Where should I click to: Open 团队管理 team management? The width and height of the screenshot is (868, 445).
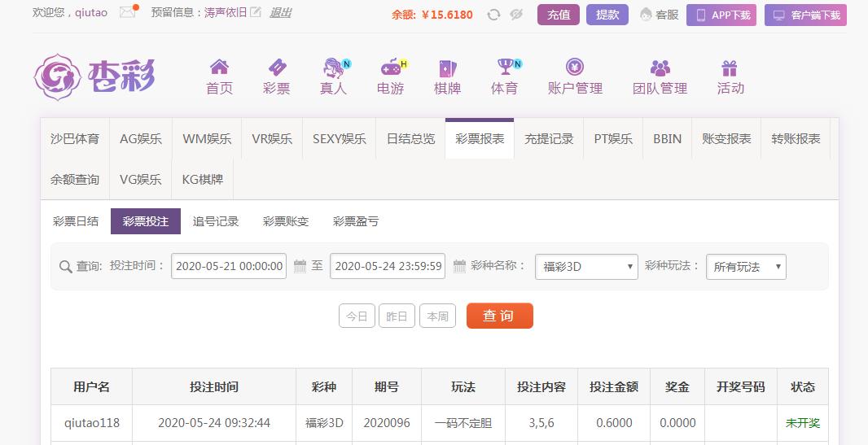tap(660, 76)
